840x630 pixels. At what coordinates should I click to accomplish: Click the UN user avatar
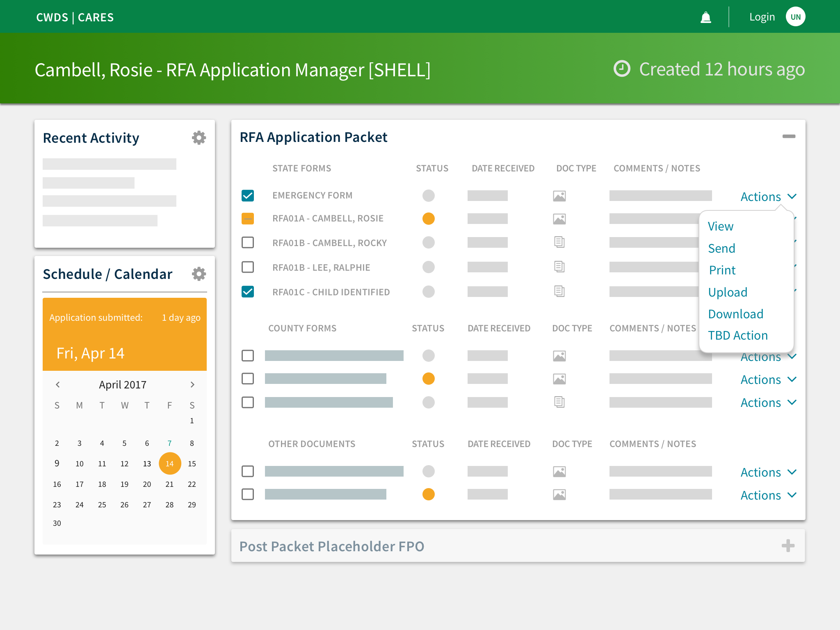(x=795, y=17)
